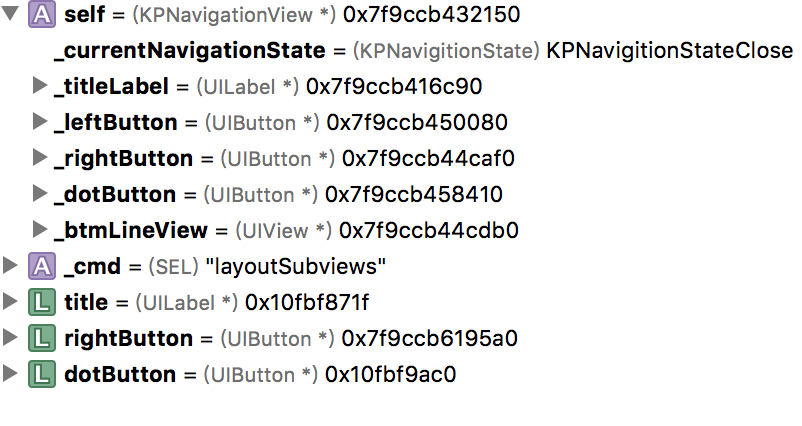The width and height of the screenshot is (802, 426).
Task: Expand the _rightButton instance variable triangle
Action: (x=39, y=157)
